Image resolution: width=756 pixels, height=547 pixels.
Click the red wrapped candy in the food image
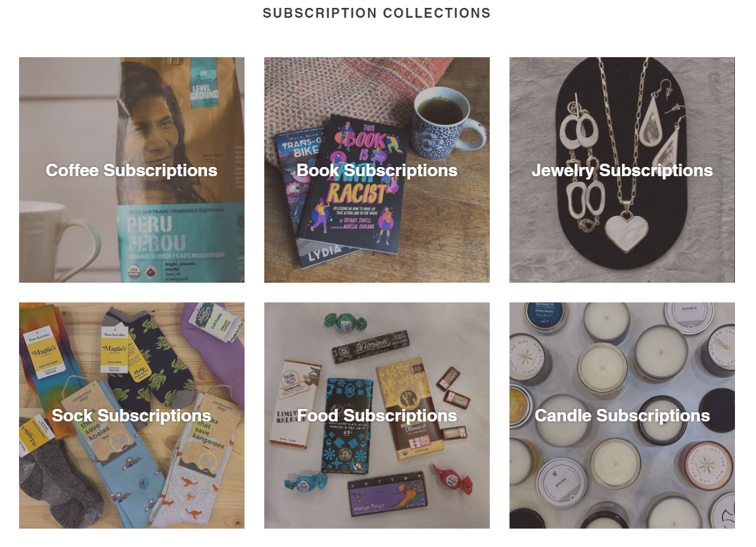(452, 479)
